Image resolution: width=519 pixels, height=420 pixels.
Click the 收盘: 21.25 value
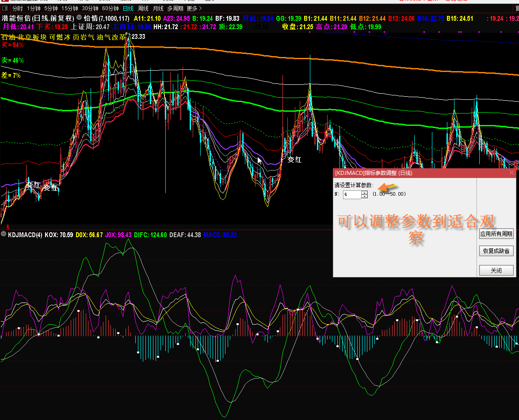click(x=298, y=27)
